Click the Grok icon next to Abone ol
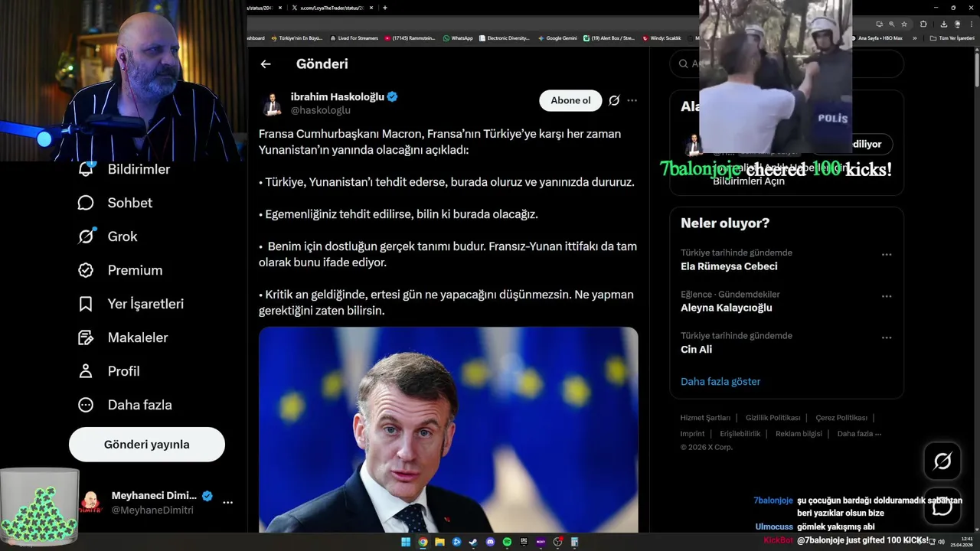Screen dimensions: 980x551 pyautogui.click(x=614, y=100)
